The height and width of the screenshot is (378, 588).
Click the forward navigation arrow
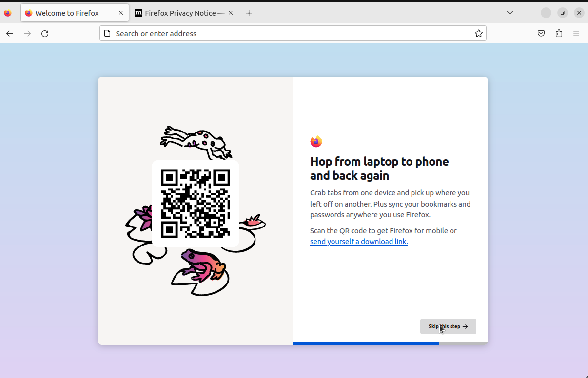pyautogui.click(x=27, y=33)
